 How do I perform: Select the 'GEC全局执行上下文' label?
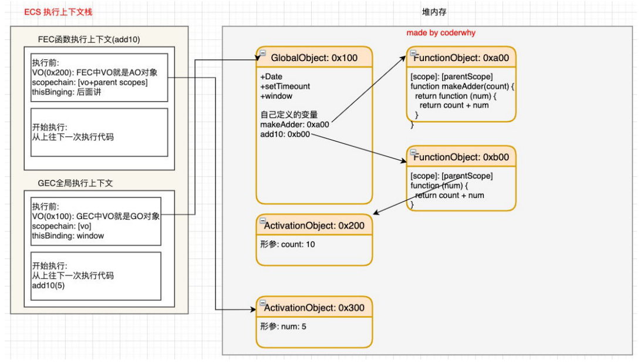[75, 183]
